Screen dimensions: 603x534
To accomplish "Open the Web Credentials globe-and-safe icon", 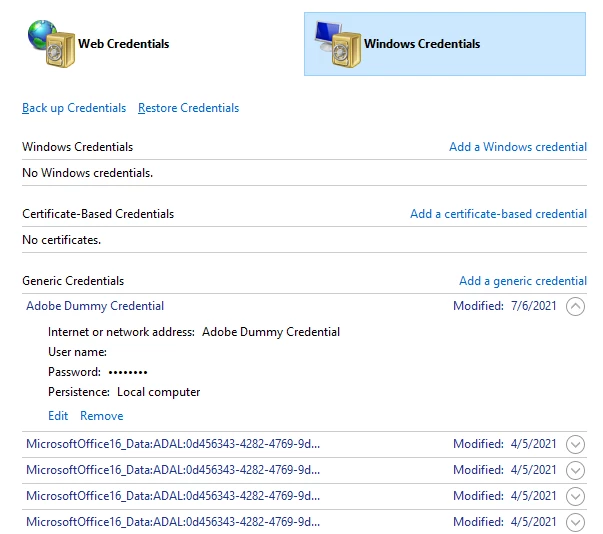I will [x=52, y=44].
